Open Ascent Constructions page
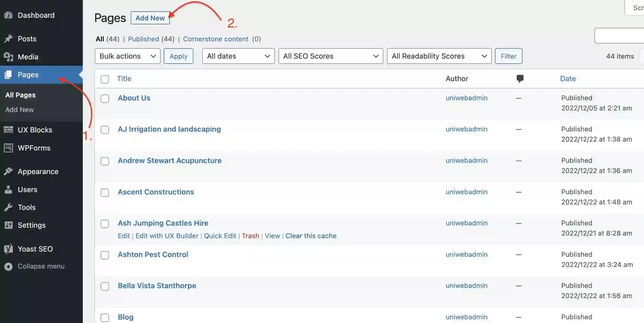The image size is (644, 323). tap(156, 192)
